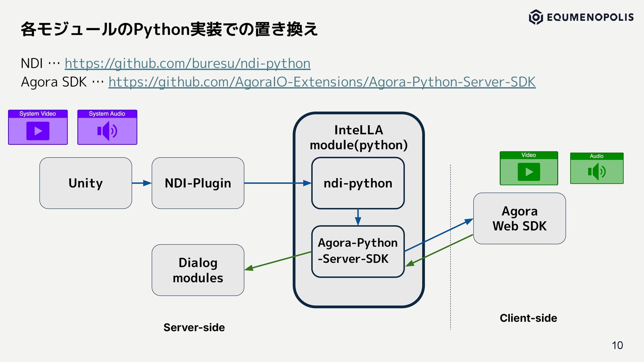This screenshot has height=362, width=644.
Task: Click the Server-side label
Action: pos(194,327)
